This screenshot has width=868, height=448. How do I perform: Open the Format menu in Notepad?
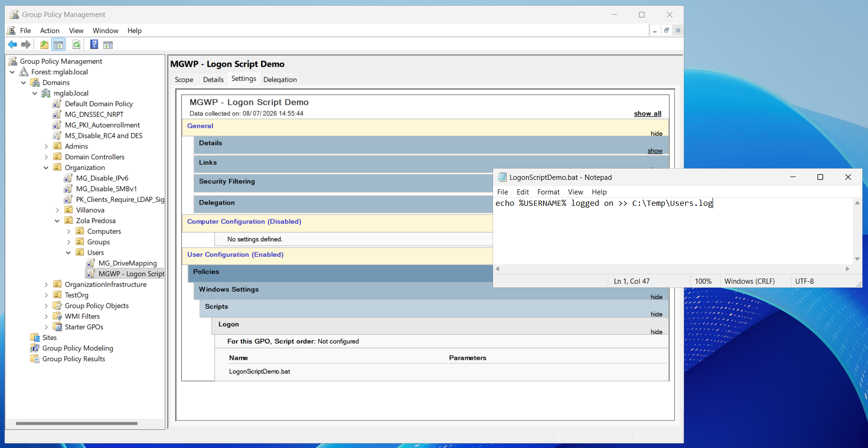pos(548,192)
